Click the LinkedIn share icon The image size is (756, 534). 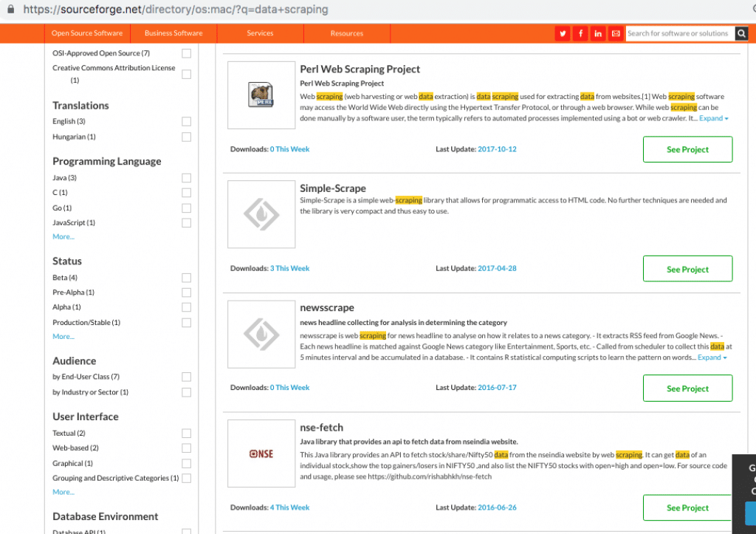coord(598,33)
